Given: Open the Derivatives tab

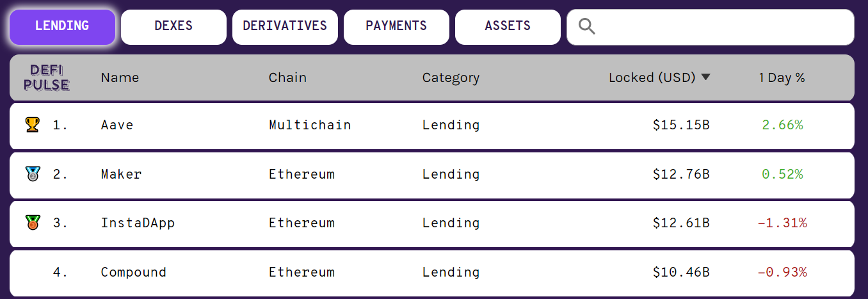Looking at the screenshot, I should (x=285, y=26).
